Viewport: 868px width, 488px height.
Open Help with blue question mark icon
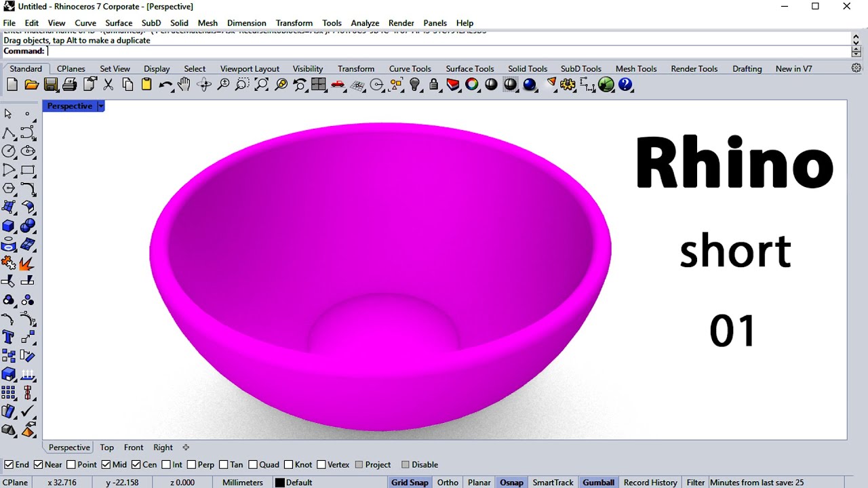[x=625, y=85]
